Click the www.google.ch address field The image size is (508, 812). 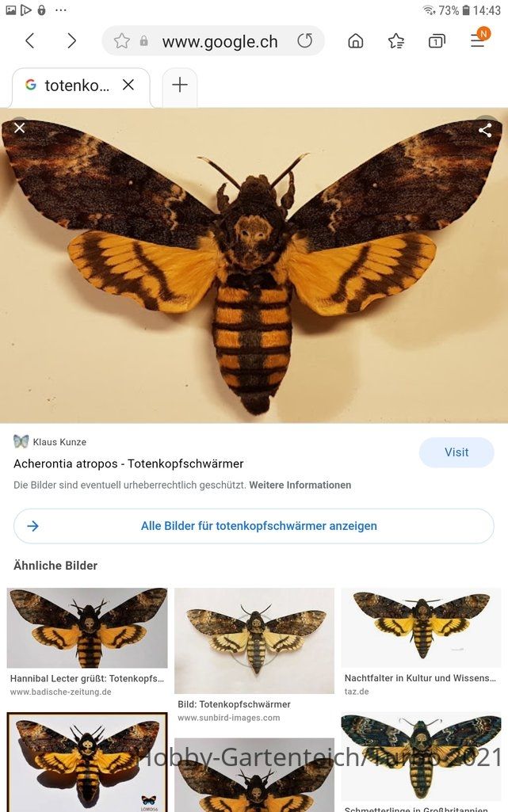[220, 41]
